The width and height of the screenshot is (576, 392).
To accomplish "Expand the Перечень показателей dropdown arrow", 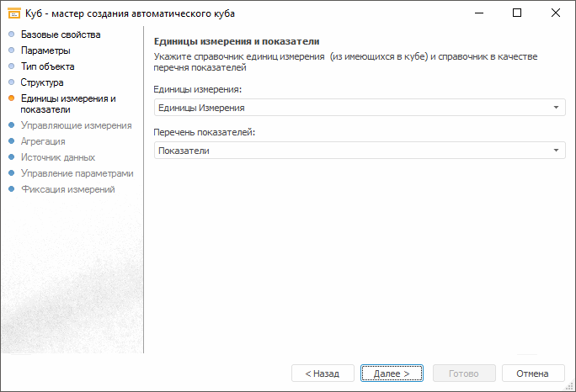I will 557,151.
